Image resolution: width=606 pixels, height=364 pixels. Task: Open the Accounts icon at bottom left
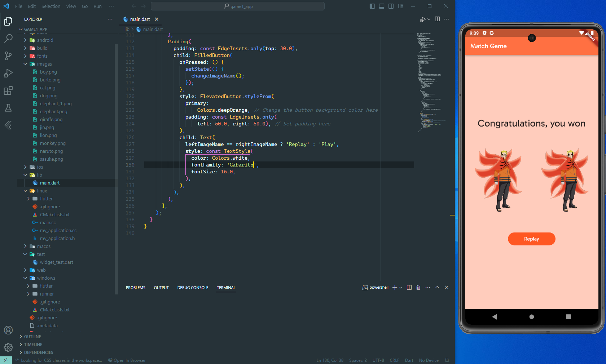tap(8, 330)
